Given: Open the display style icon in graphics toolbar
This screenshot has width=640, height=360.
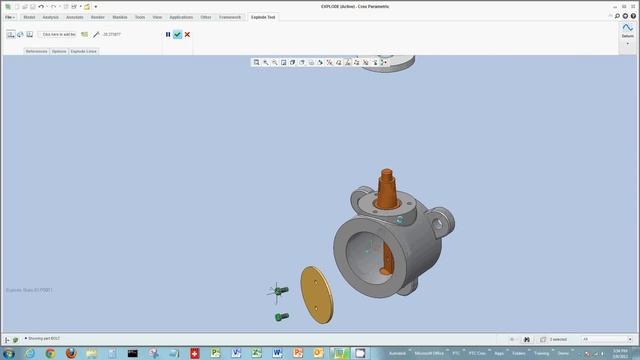Looking at the screenshot, I should click(293, 62).
